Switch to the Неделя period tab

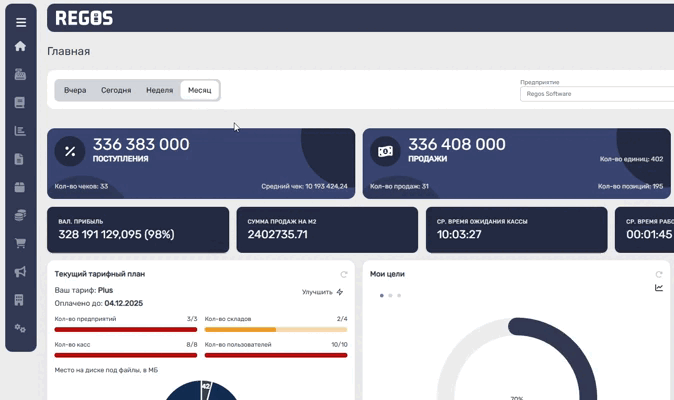pos(159,90)
